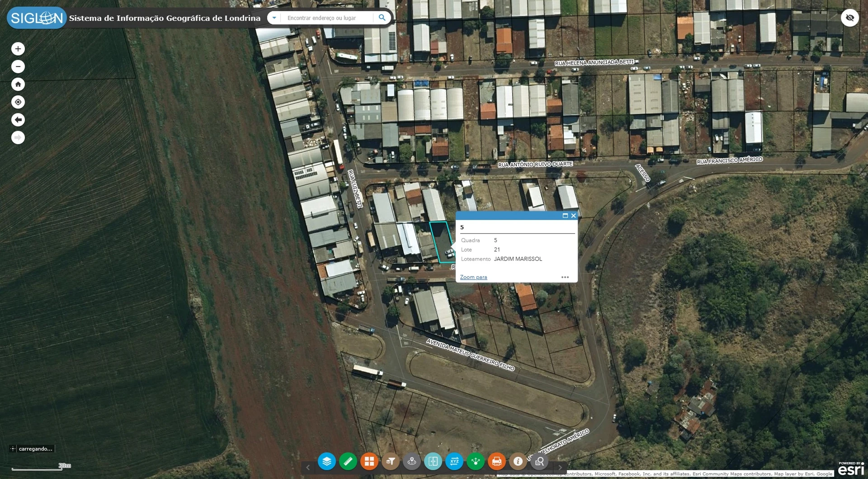The height and width of the screenshot is (479, 868).
Task: Show previous widgets with left arrow
Action: tap(308, 467)
